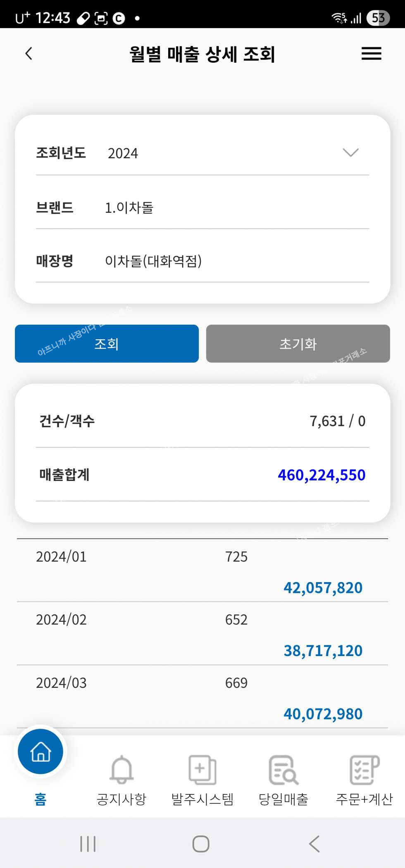Tap the blue Home circle icon
The width and height of the screenshot is (405, 868).
40,751
